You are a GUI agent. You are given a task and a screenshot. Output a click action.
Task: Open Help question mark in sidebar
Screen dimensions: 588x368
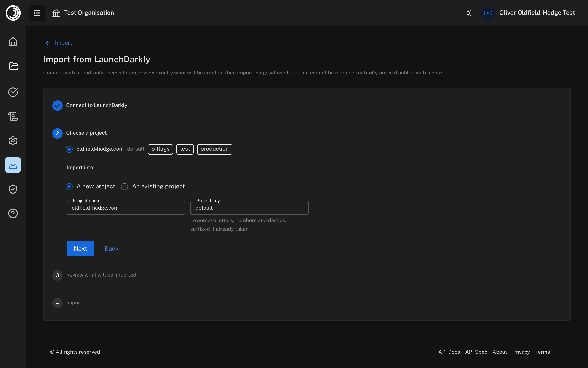[x=13, y=213]
